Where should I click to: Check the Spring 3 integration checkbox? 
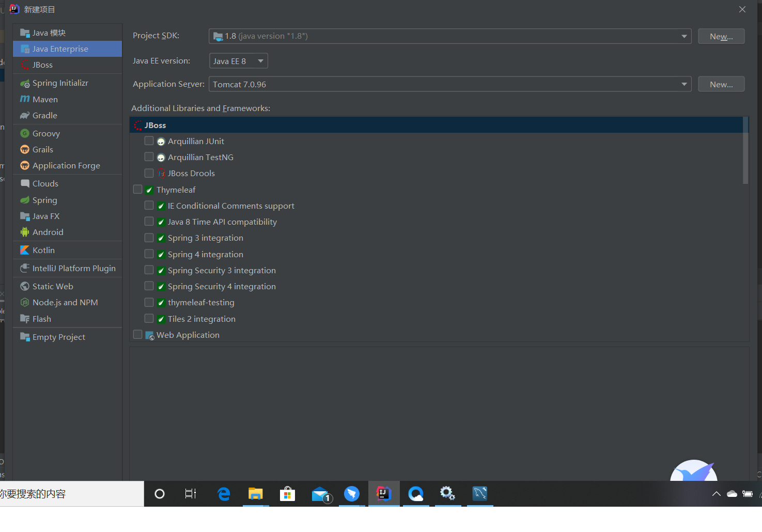[x=149, y=238]
